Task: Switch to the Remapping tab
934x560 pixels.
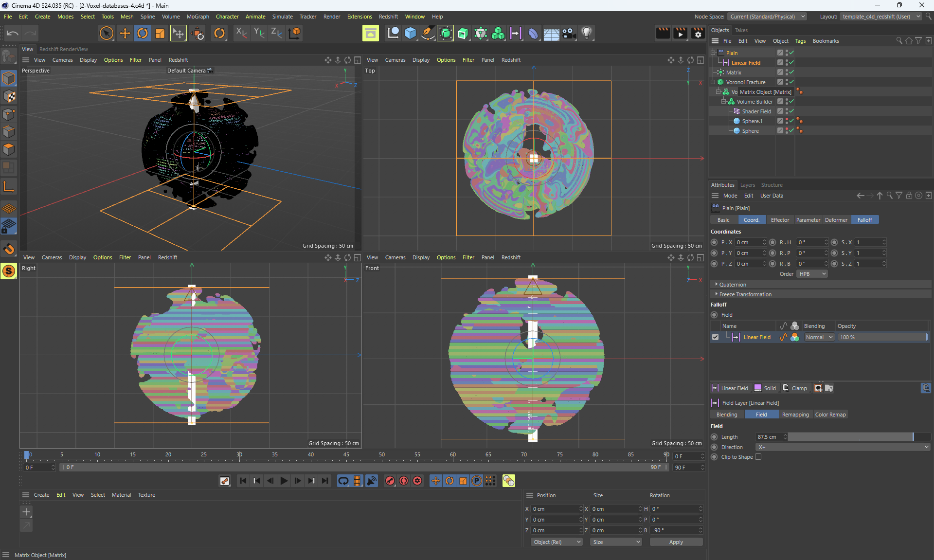Action: (795, 415)
